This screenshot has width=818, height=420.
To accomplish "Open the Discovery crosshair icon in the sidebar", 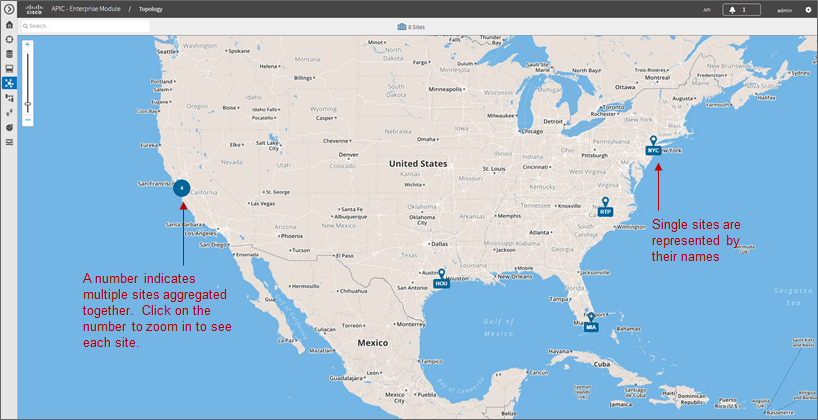I will point(9,39).
